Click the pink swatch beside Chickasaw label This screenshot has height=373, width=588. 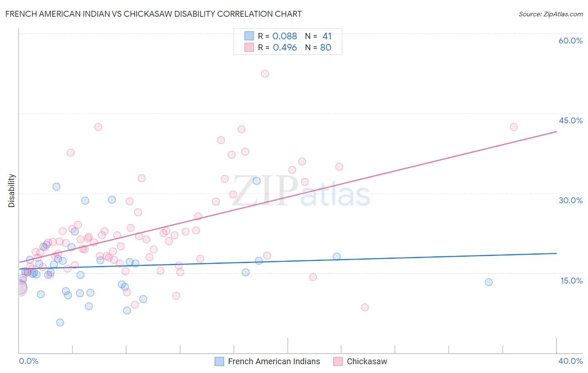click(338, 361)
